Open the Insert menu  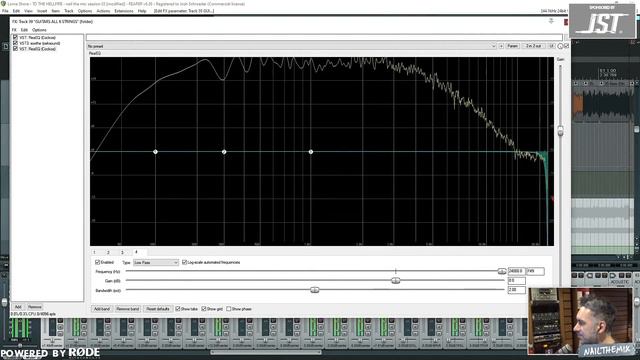(42, 11)
